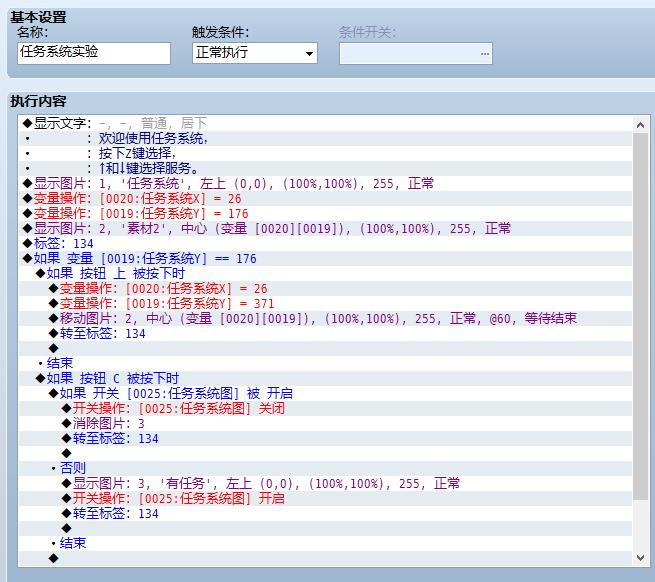Select '如果 变量 [0019:任务系统Y] == 176' line
The image size is (655, 582).
pyautogui.click(x=325, y=259)
